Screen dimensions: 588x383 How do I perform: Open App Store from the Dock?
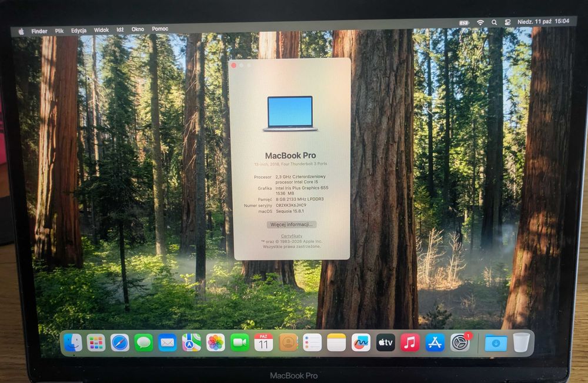[x=435, y=342]
